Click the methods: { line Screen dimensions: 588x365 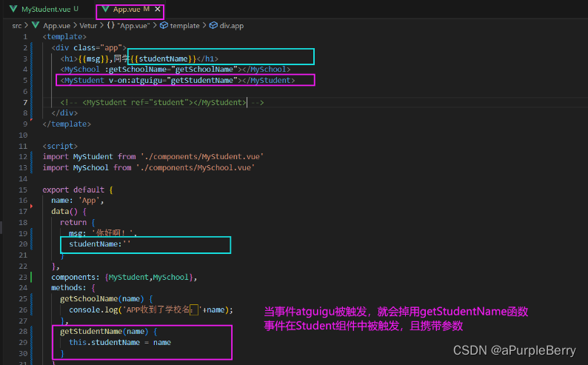click(73, 288)
